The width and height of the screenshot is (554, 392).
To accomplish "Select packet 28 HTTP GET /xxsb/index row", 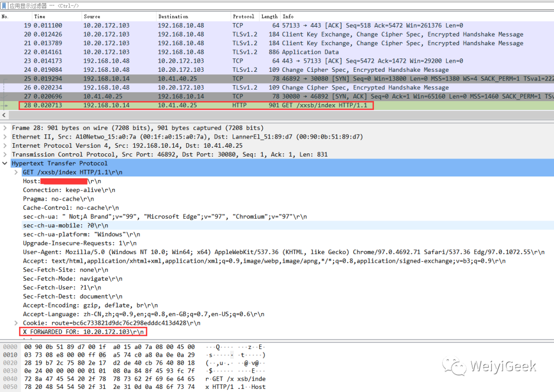I will [x=277, y=105].
